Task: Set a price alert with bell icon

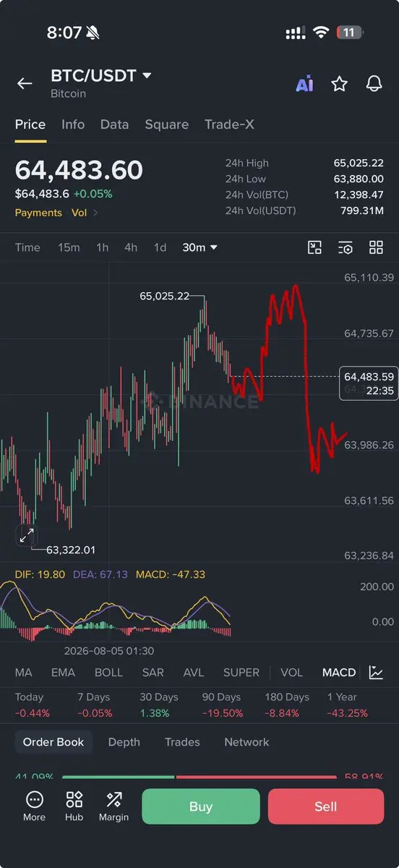Action: [x=374, y=84]
